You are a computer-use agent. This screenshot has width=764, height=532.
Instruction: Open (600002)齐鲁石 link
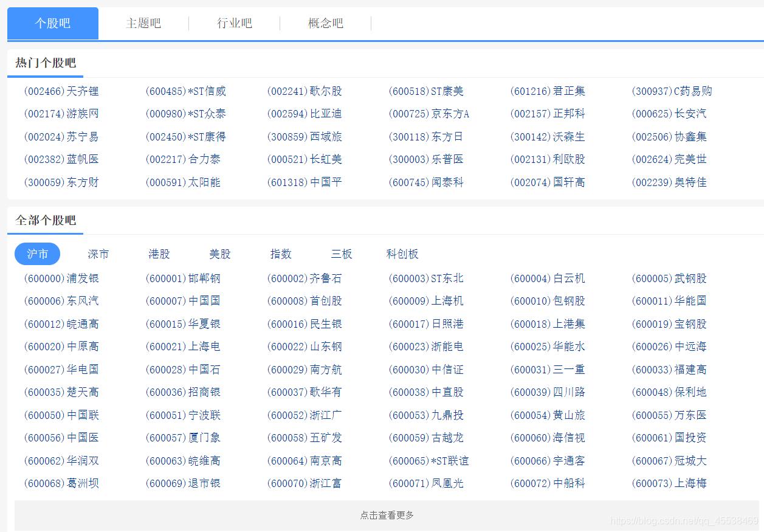tap(305, 278)
